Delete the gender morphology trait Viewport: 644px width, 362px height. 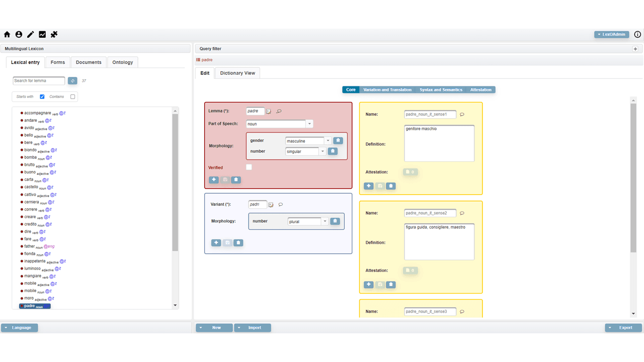pyautogui.click(x=338, y=141)
